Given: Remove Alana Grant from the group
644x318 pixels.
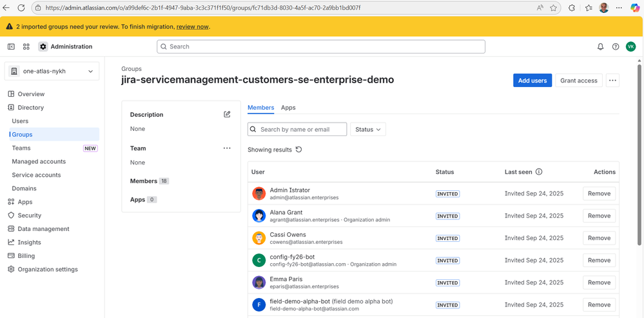Looking at the screenshot, I should 599,216.
